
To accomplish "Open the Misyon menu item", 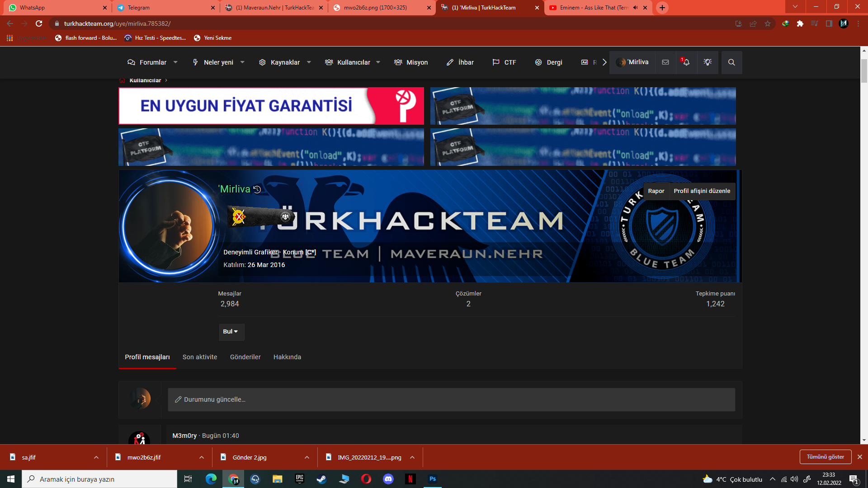I will pos(410,62).
